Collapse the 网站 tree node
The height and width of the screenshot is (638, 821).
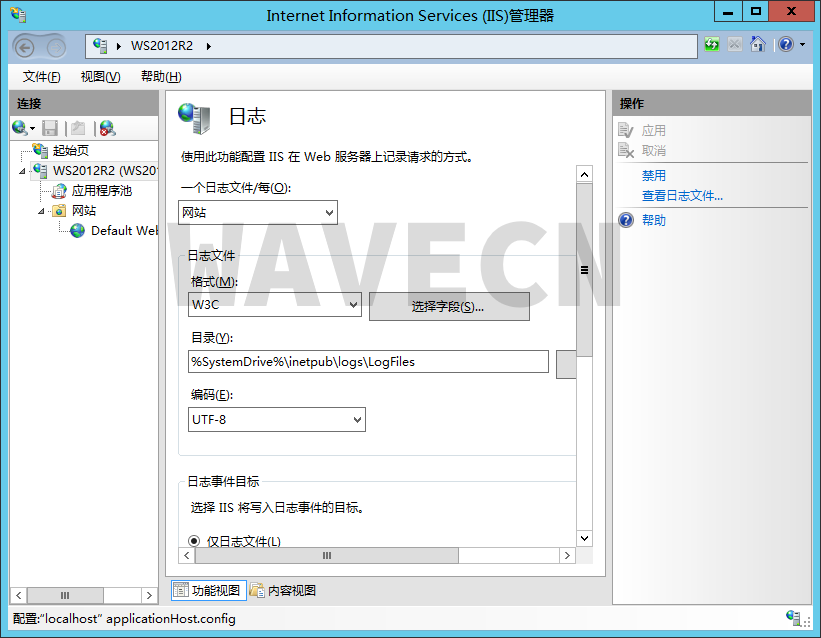point(42,210)
